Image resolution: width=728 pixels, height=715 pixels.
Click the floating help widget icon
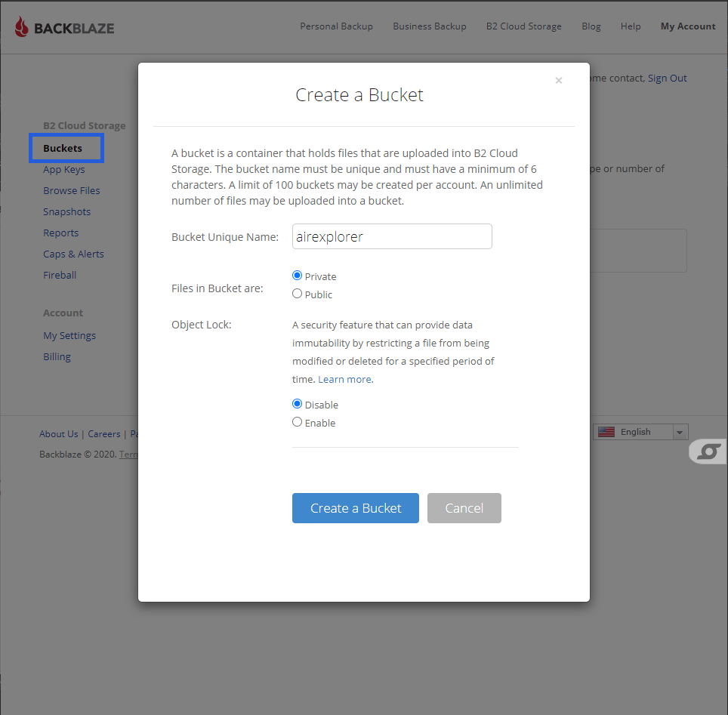(x=708, y=451)
